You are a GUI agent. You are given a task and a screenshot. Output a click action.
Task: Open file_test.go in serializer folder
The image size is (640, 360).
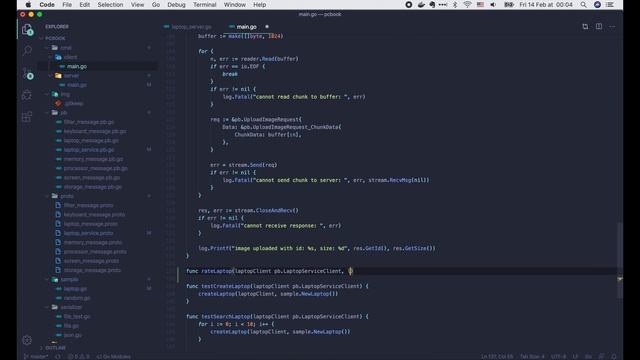(77, 316)
